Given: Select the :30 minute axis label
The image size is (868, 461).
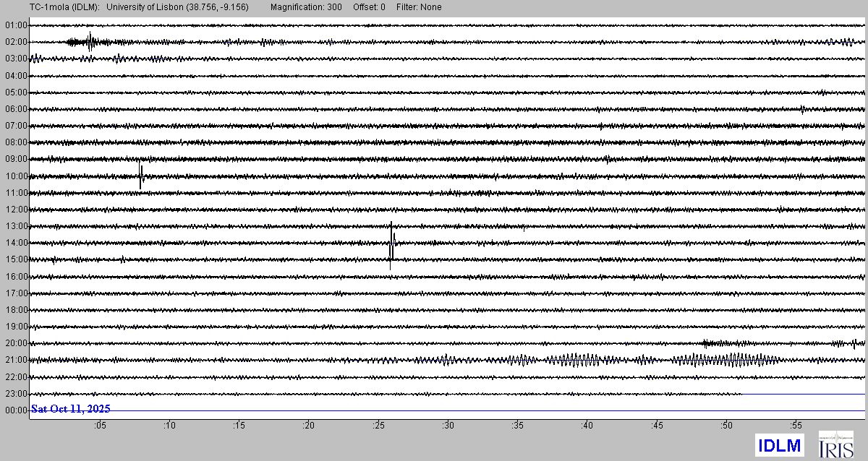Looking at the screenshot, I should click(x=448, y=426).
